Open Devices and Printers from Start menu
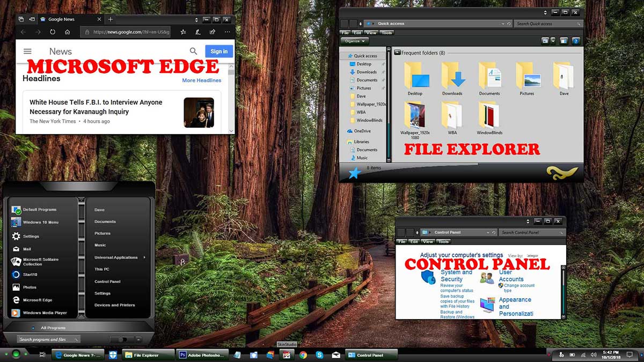 point(114,305)
